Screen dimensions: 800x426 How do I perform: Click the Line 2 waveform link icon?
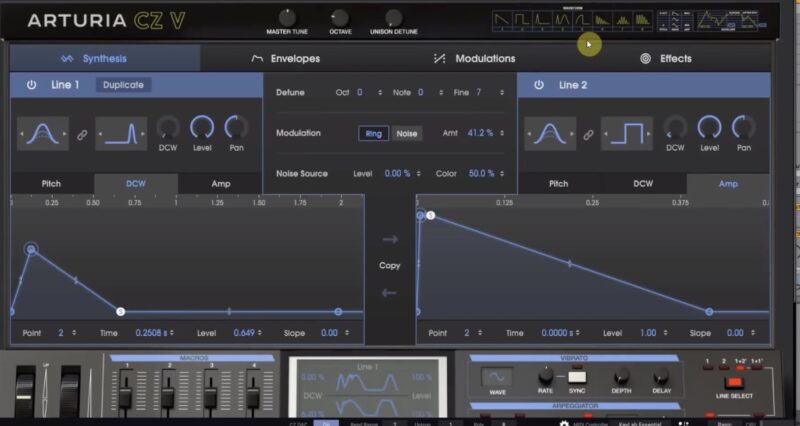(x=588, y=135)
